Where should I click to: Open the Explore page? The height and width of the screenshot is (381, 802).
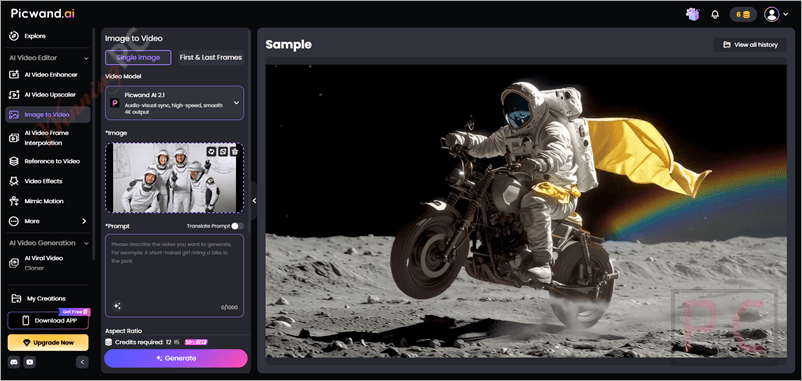28,36
